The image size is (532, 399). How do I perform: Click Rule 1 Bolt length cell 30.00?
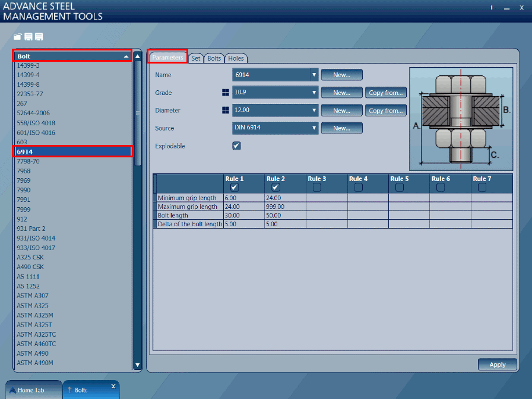pos(244,216)
